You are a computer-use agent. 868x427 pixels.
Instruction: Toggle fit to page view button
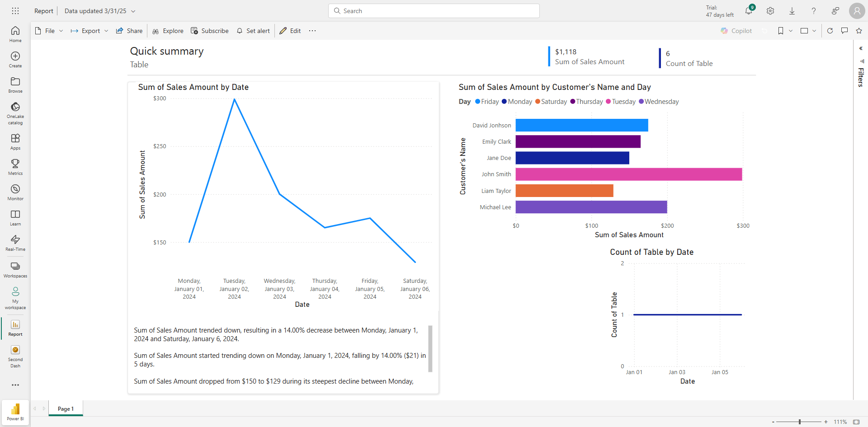[856, 422]
